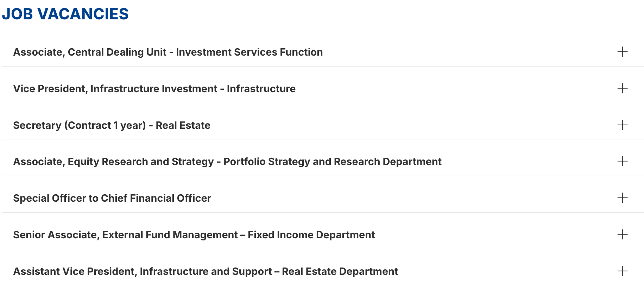Click plus icon beside Associate, Central Dealing Unit
The width and height of the screenshot is (644, 283).
point(622,52)
